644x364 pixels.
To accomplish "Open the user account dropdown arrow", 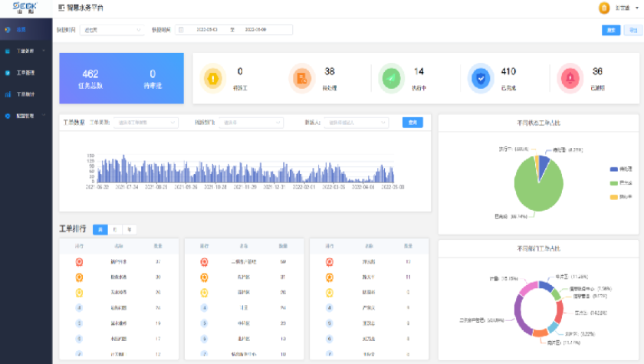I will pyautogui.click(x=636, y=8).
